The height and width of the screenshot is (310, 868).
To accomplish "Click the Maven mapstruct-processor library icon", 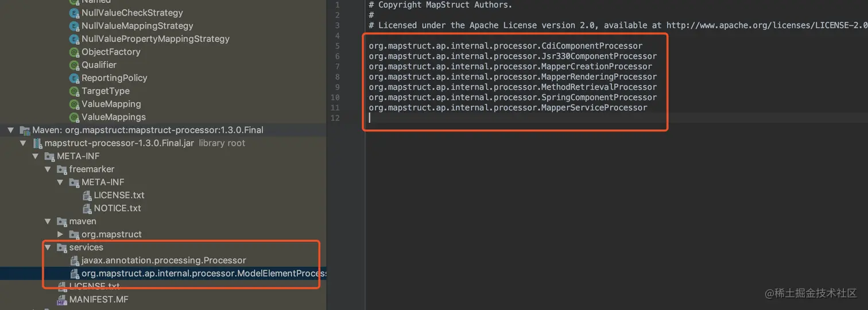I will 25,130.
